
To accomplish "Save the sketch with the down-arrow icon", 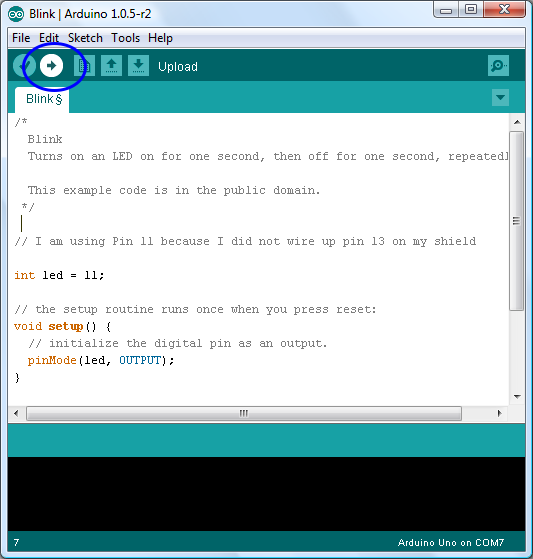I will point(138,66).
